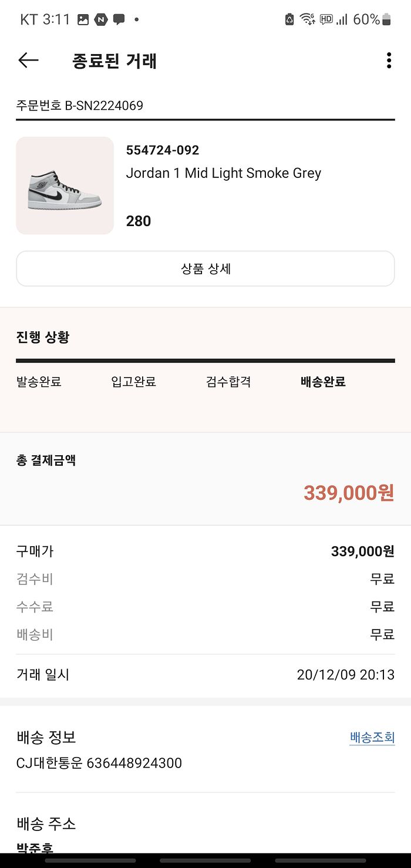
Task: Select the 배송완료 progress step
Action: pos(323,382)
